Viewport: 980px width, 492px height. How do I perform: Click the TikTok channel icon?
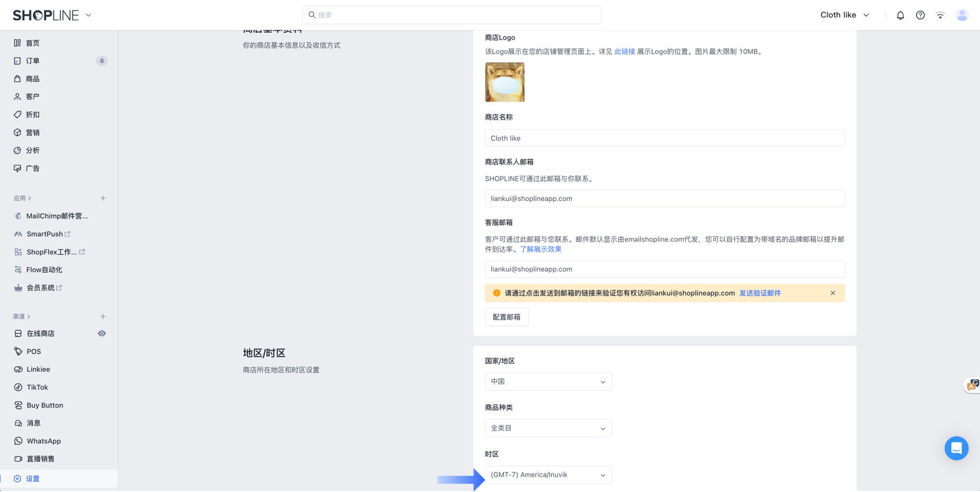(18, 387)
